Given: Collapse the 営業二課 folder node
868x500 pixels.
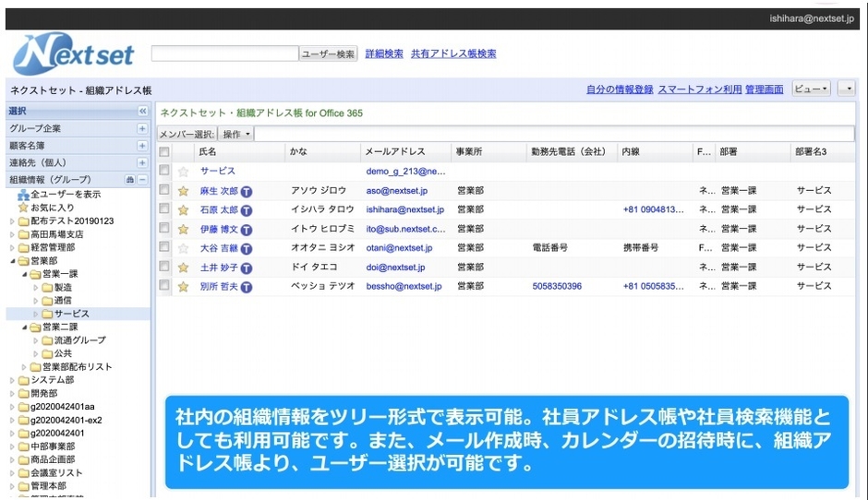Looking at the screenshot, I should click(24, 327).
